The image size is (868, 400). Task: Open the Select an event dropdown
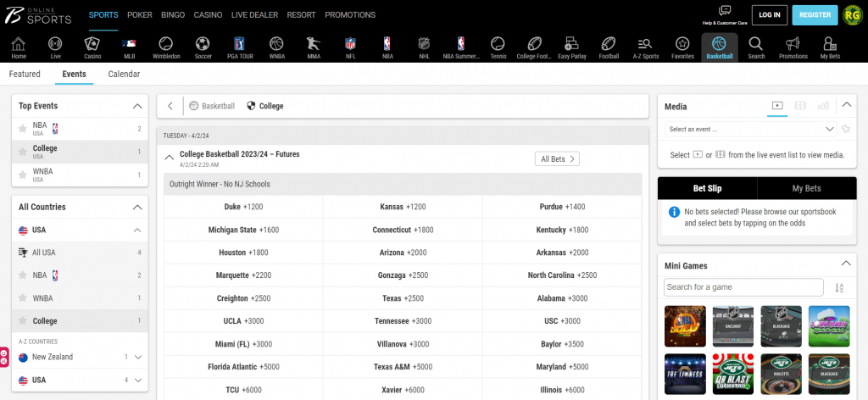tap(751, 129)
